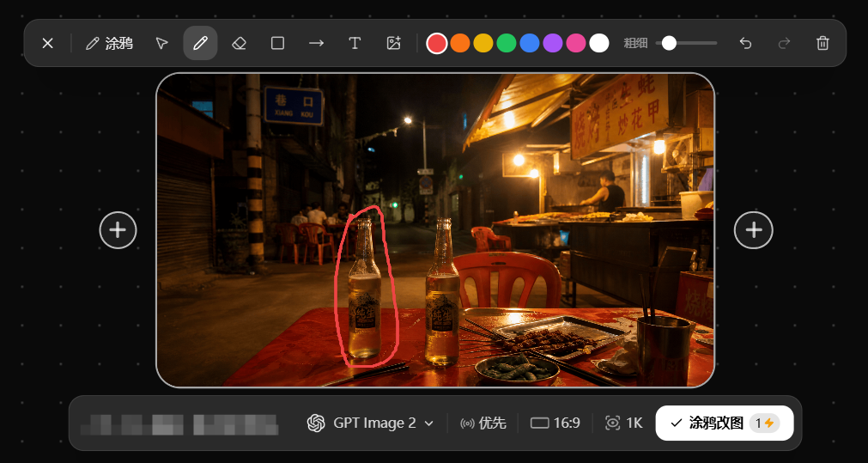The width and height of the screenshot is (868, 463).
Task: Close the doodle editor with X icon
Action: [47, 43]
